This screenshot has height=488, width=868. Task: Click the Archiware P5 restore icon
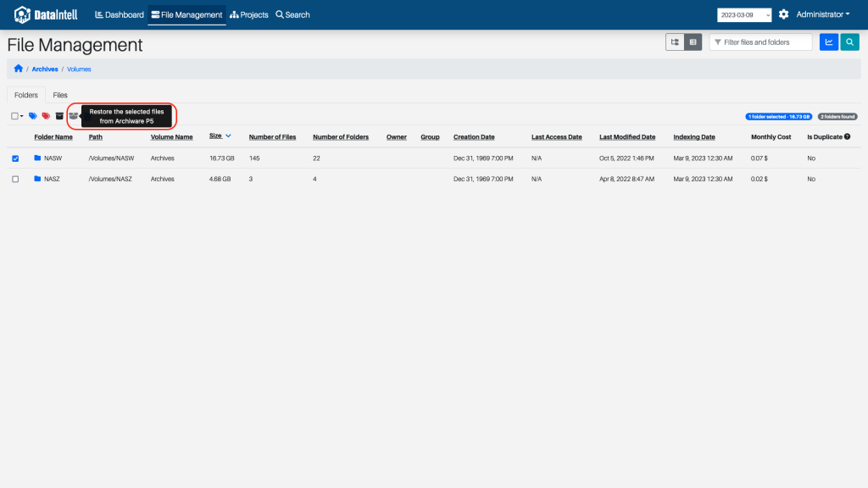(73, 116)
